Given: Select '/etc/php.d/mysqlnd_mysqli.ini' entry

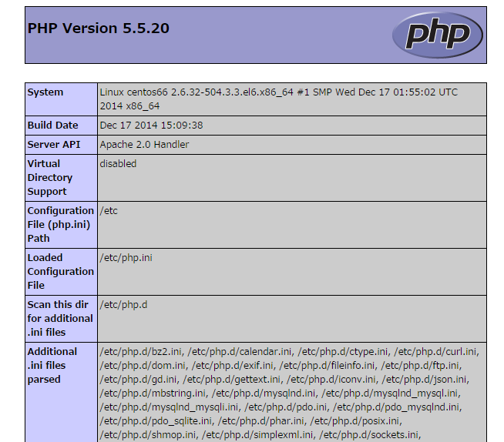Looking at the screenshot, I should [169, 407].
